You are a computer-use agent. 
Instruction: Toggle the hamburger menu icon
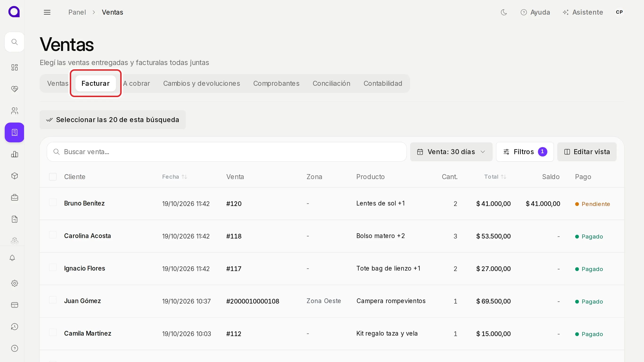pos(47,12)
